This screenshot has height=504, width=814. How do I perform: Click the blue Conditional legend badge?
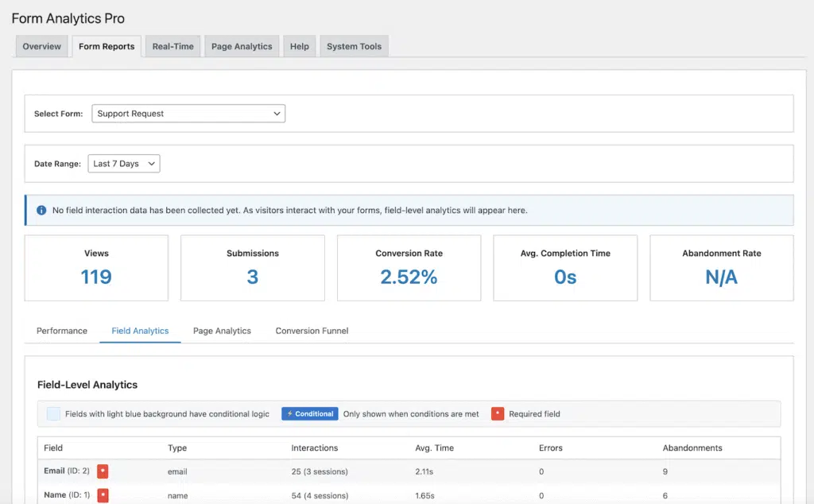click(310, 413)
